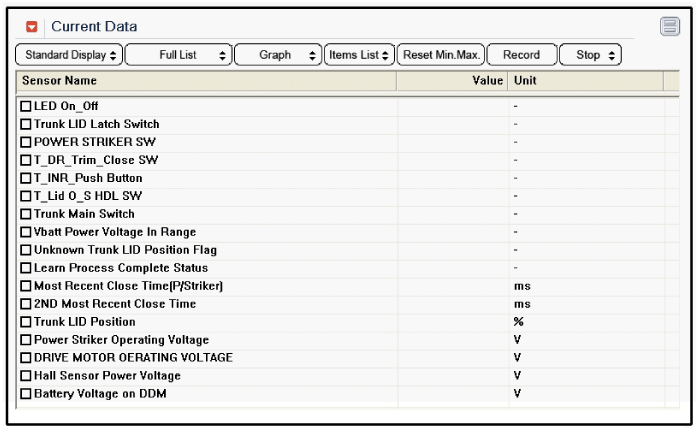Open the Full List dropdown
The image size is (700, 430).
tap(179, 55)
